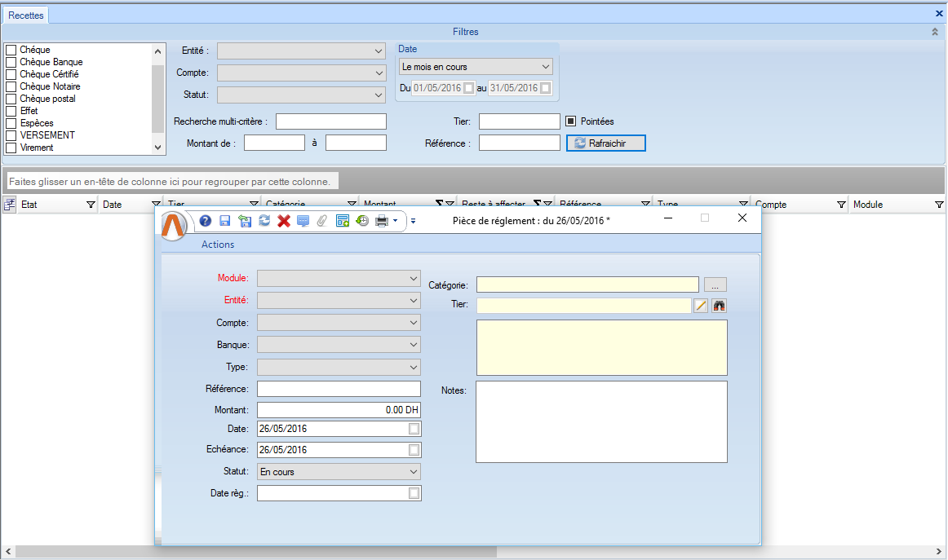Click the blue help question mark icon
Image resolution: width=948 pixels, height=560 pixels.
(206, 221)
